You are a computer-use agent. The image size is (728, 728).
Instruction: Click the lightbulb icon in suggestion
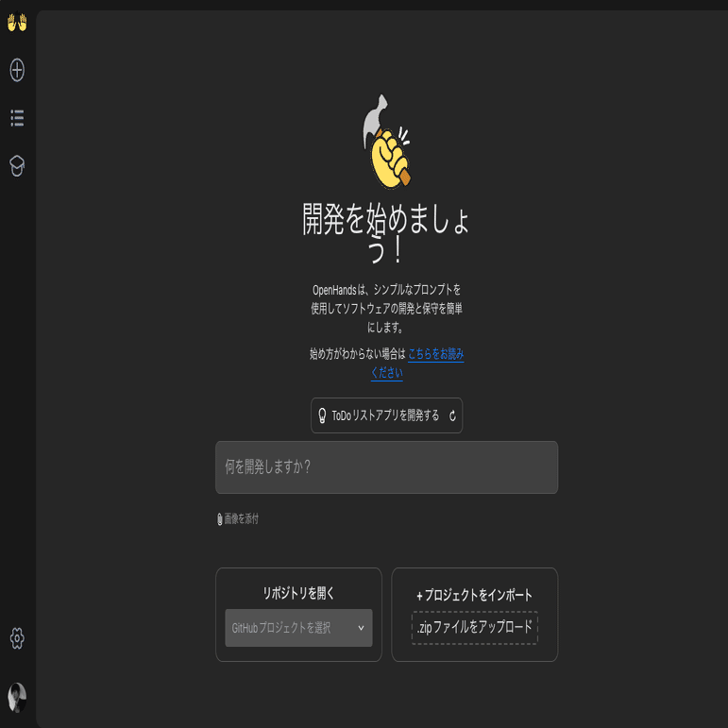tap(322, 415)
